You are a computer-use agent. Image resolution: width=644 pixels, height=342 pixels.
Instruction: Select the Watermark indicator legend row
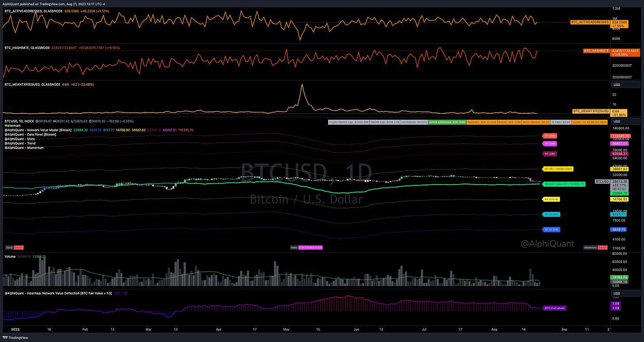(x=12, y=126)
